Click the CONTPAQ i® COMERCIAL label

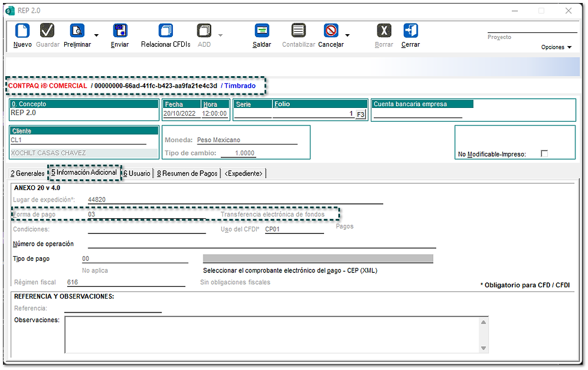pyautogui.click(x=47, y=86)
